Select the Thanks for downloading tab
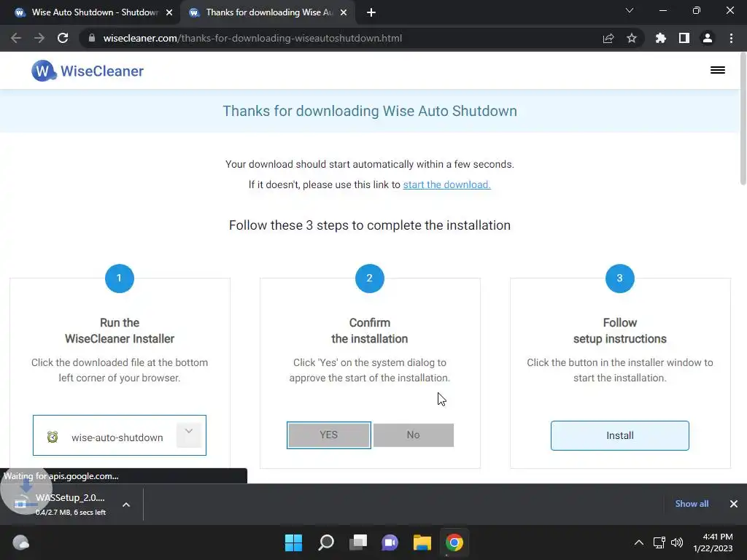This screenshot has width=747, height=560. point(268,12)
